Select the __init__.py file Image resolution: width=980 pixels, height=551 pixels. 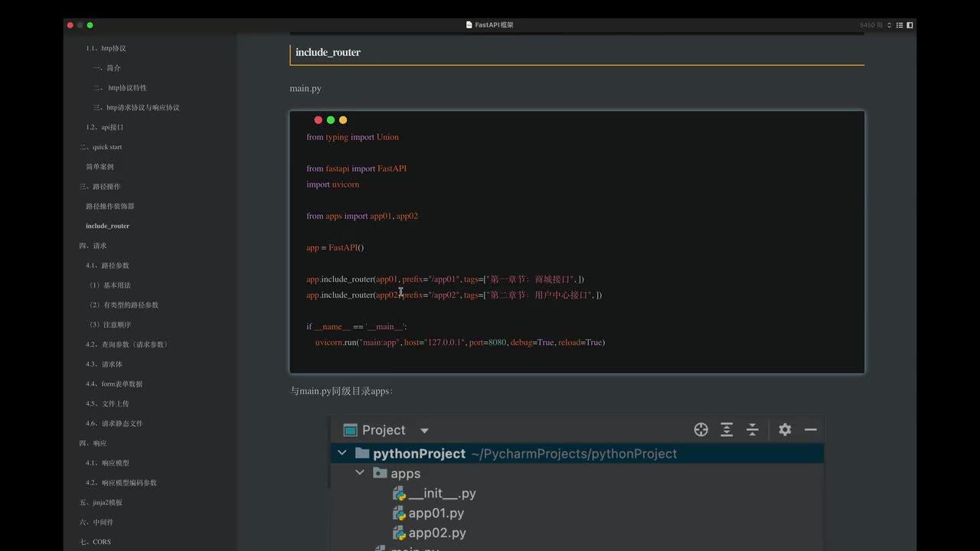pos(434,494)
